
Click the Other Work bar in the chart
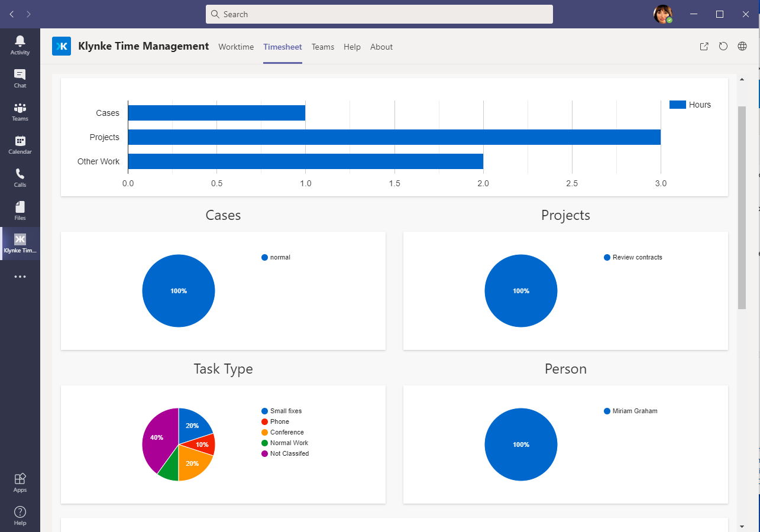305,161
